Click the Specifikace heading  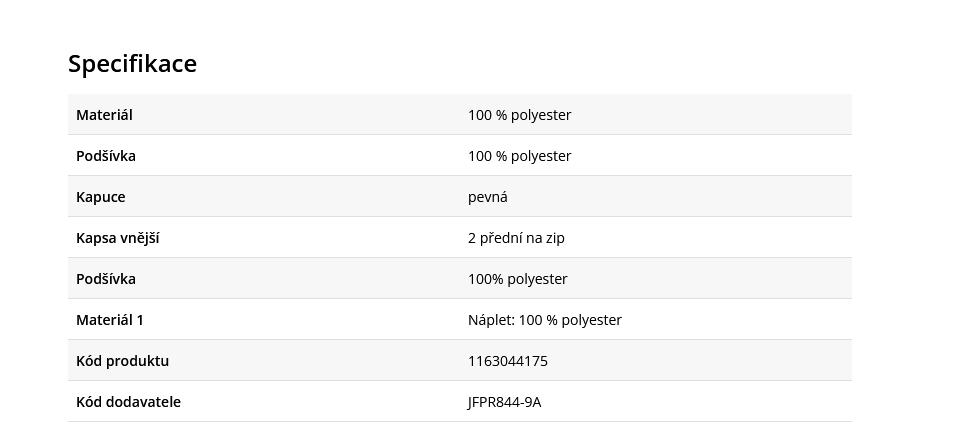[132, 64]
